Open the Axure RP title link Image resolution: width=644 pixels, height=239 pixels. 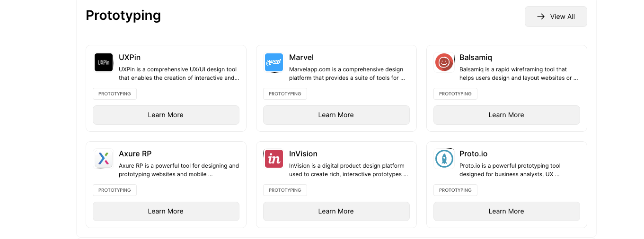pos(135,154)
